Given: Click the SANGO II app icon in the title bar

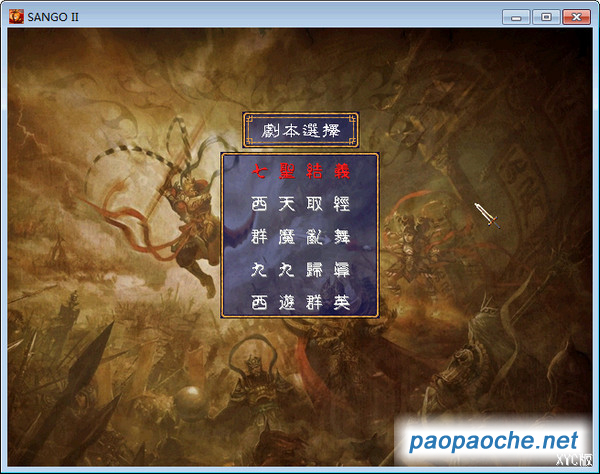Looking at the screenshot, I should coord(16,17).
